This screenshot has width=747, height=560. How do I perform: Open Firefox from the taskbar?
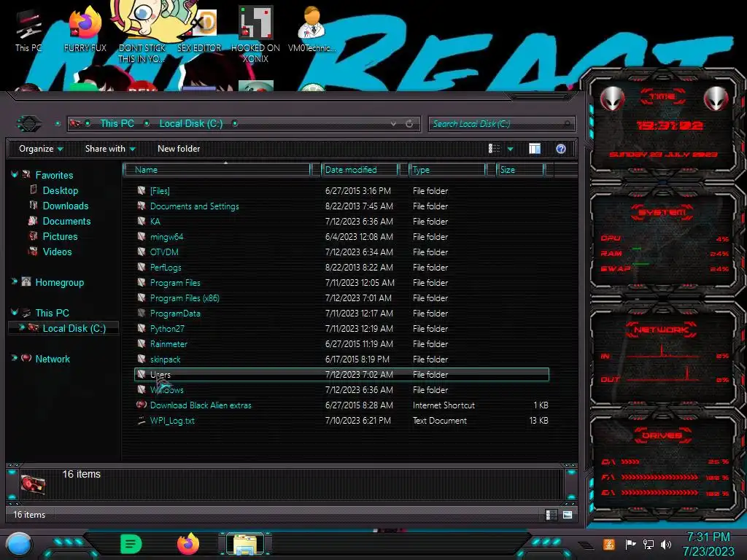click(x=188, y=544)
